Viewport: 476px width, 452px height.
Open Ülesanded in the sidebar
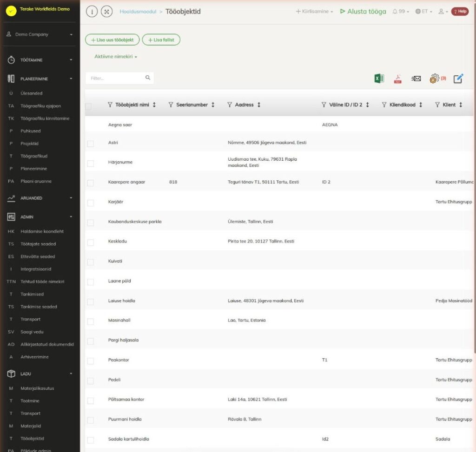click(x=32, y=93)
